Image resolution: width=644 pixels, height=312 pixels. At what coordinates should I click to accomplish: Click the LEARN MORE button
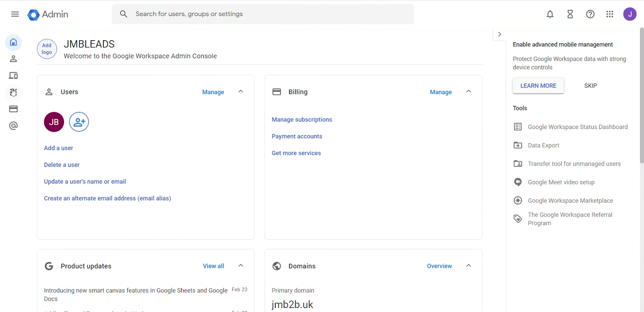[538, 86]
